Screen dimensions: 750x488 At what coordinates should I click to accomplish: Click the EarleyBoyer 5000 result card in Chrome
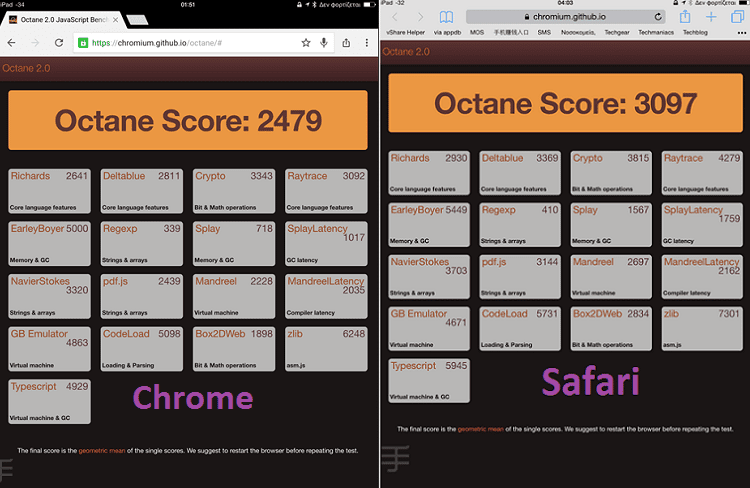49,244
